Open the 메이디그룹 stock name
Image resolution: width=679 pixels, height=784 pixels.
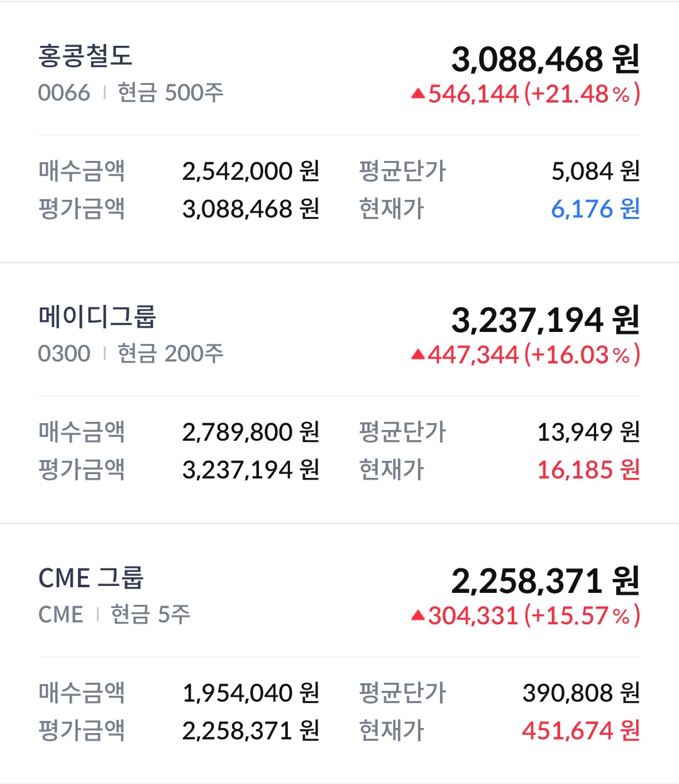[97, 317]
